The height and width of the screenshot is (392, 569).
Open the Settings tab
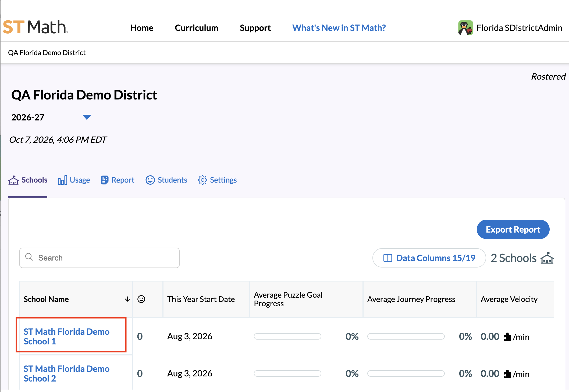[x=217, y=180]
